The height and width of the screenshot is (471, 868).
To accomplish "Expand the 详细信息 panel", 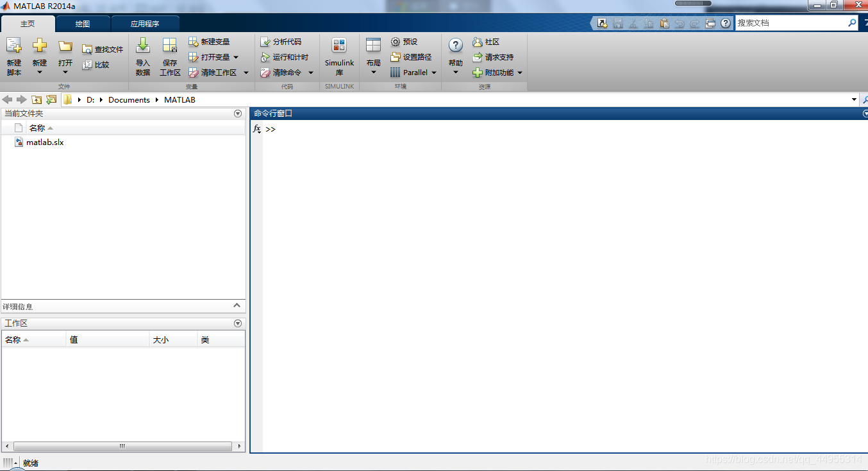I will (x=237, y=305).
